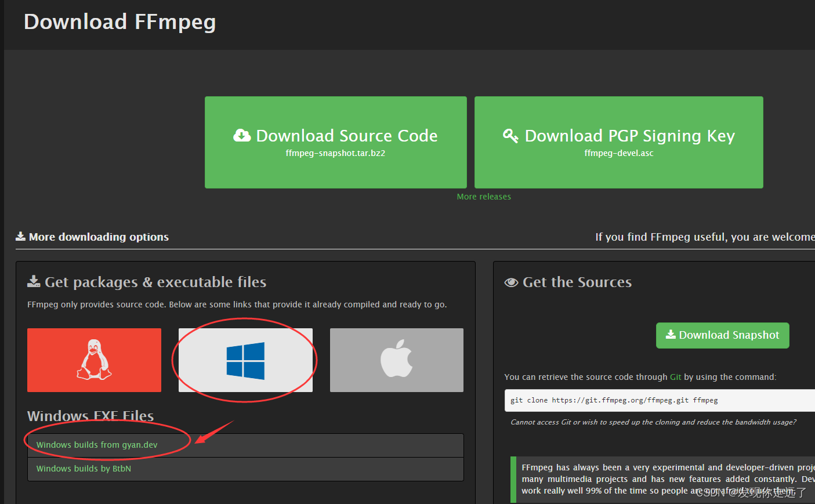
Task: Click the ffmpeg-devel.asc file name
Action: coord(619,153)
